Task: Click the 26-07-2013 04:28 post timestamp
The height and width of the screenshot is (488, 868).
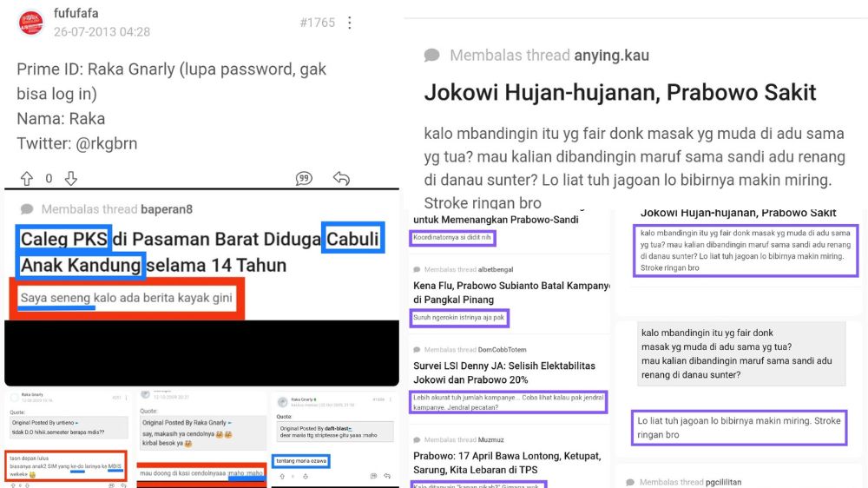Action: point(102,31)
